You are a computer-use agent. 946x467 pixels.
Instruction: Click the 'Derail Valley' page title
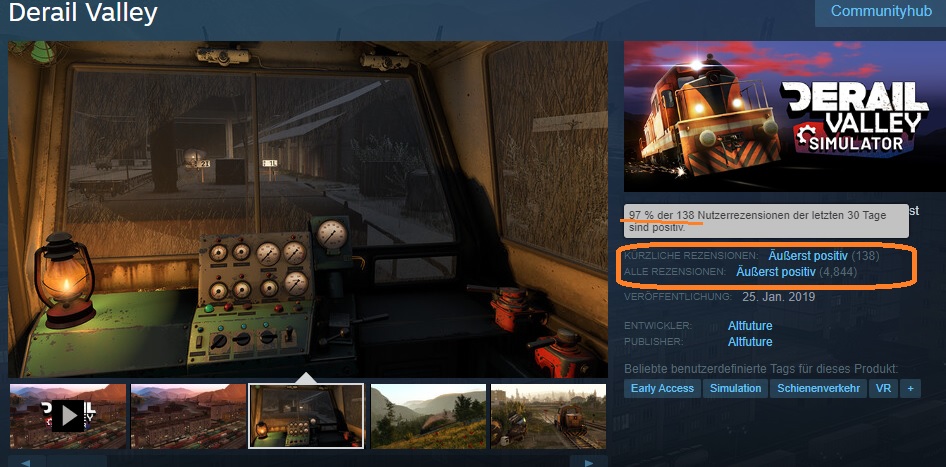[83, 13]
